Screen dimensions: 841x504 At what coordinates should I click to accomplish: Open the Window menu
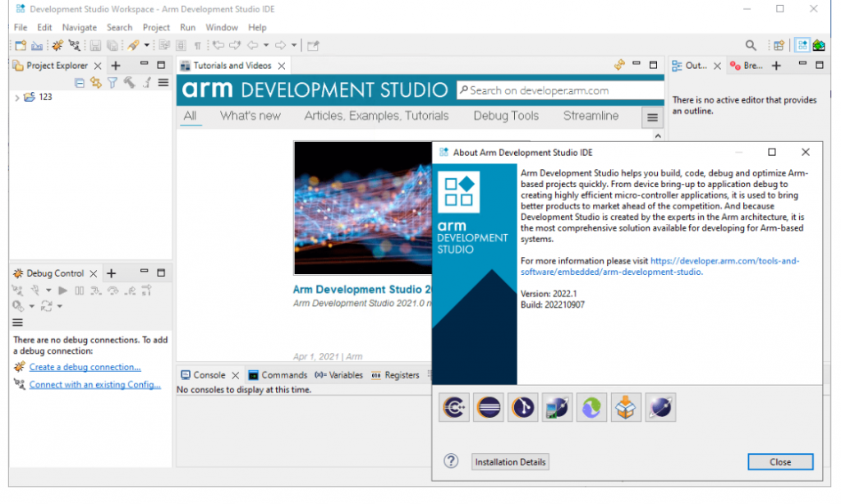[x=222, y=27]
